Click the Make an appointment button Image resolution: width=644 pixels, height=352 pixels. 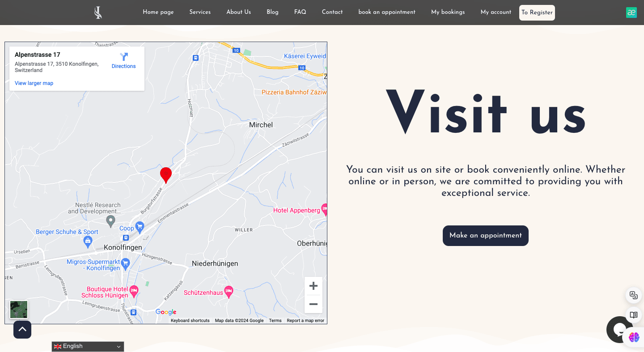coord(486,236)
